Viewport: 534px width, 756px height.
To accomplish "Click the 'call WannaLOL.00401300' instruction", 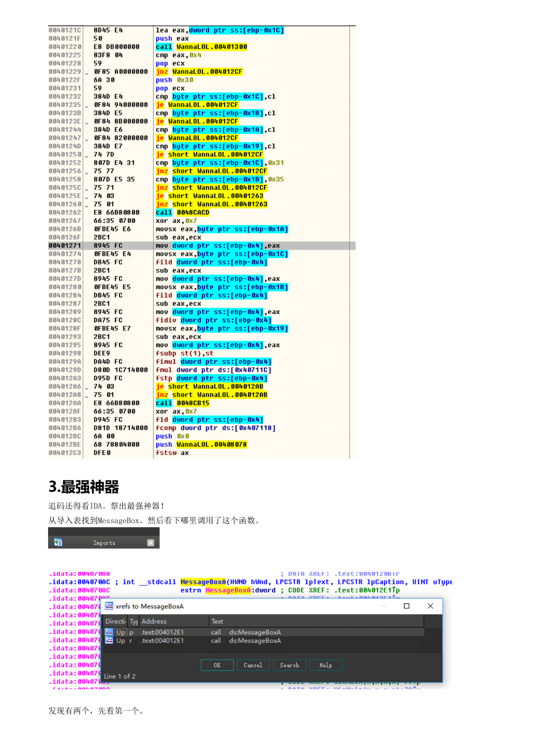I will click(x=202, y=47).
